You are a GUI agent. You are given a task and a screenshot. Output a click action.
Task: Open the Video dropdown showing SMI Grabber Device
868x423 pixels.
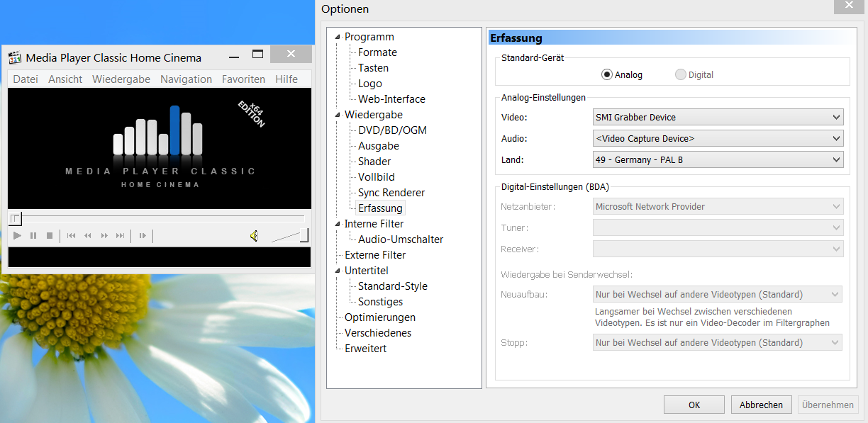click(x=718, y=117)
